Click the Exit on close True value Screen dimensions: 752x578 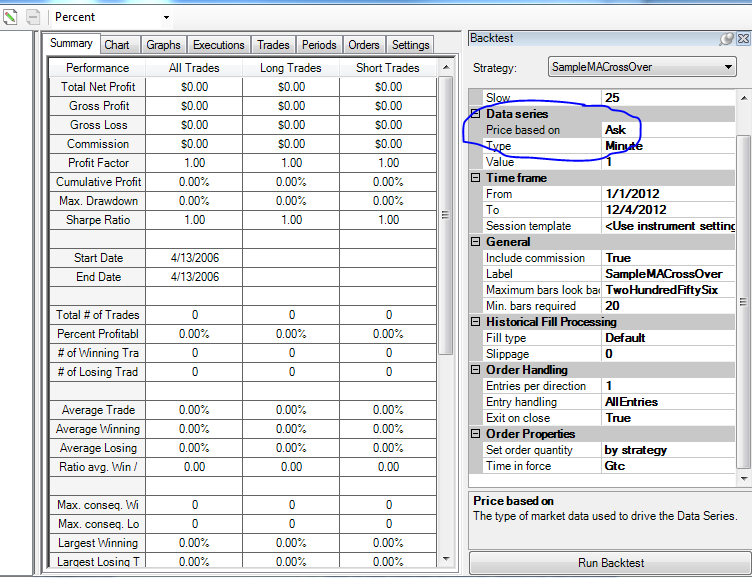668,418
